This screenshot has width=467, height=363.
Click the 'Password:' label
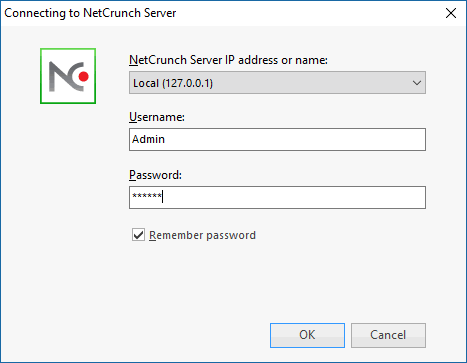(155, 175)
